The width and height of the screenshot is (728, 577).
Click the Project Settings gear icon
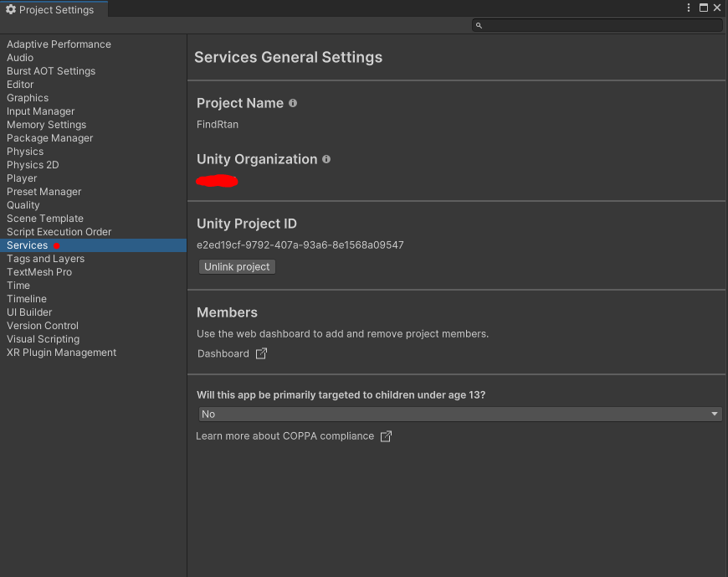(11, 9)
